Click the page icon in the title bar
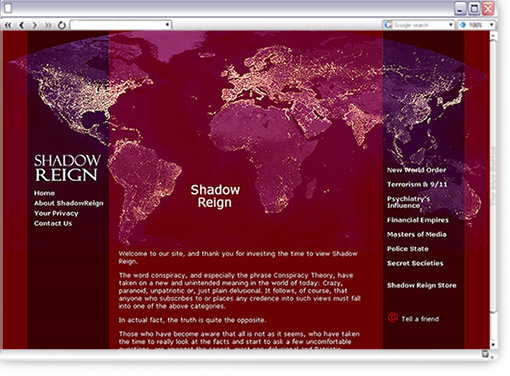Viewport: 510px width, 376px height. [8, 8]
